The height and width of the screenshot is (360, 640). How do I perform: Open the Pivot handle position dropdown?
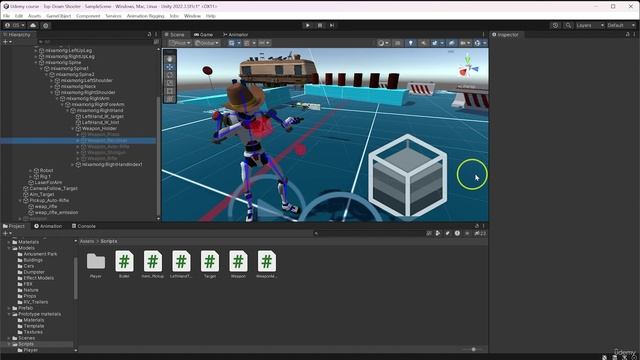180,43
